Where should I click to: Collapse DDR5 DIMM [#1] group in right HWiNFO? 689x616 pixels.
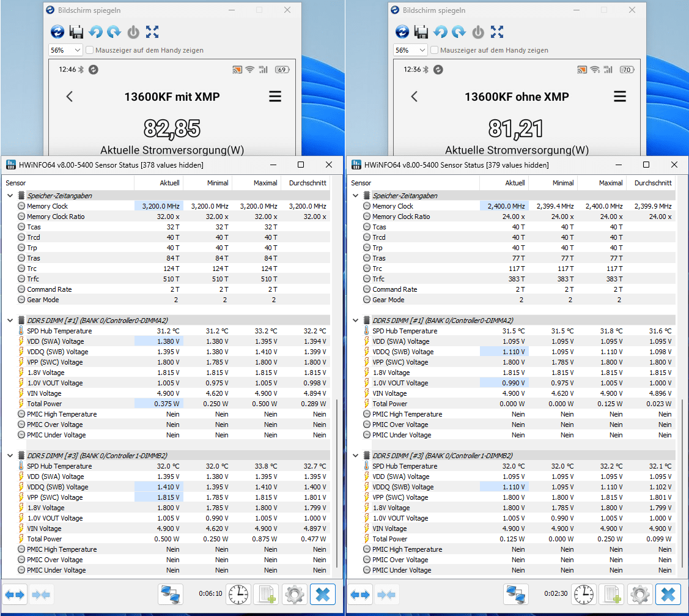pos(355,321)
